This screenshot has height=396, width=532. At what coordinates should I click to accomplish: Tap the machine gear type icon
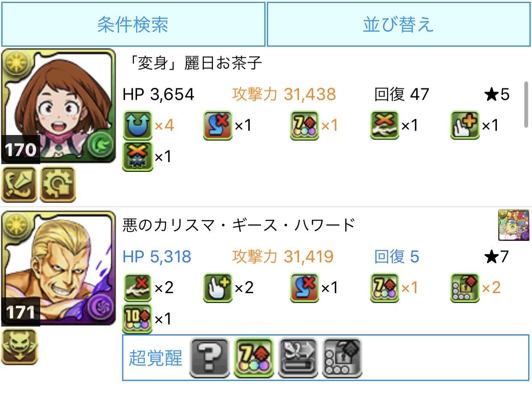(x=58, y=184)
